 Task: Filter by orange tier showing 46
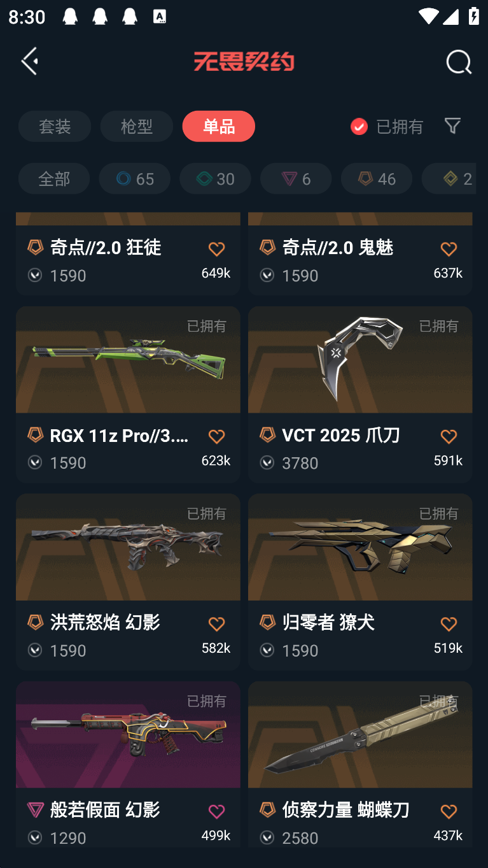point(377,178)
